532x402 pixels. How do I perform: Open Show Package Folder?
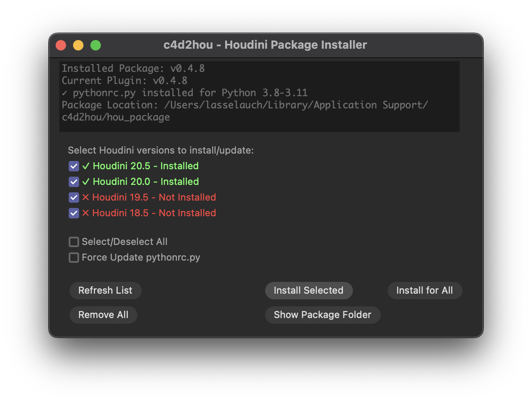(x=323, y=315)
